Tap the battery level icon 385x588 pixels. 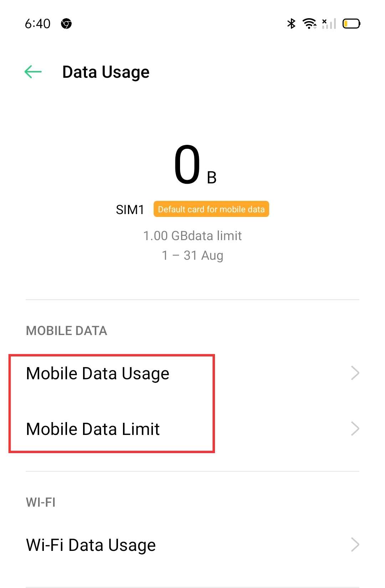351,24
